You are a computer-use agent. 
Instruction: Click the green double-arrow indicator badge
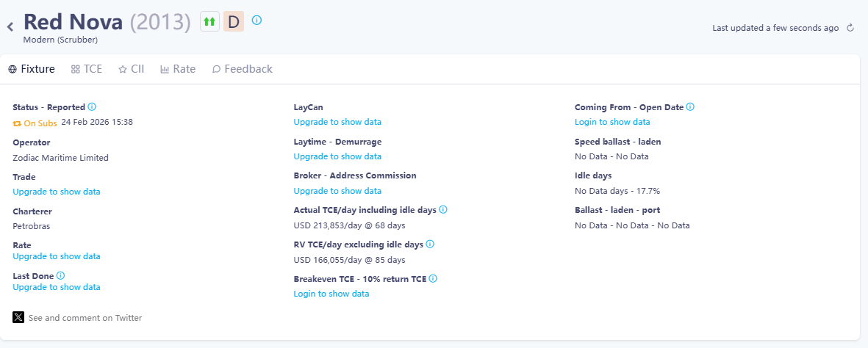(x=209, y=21)
